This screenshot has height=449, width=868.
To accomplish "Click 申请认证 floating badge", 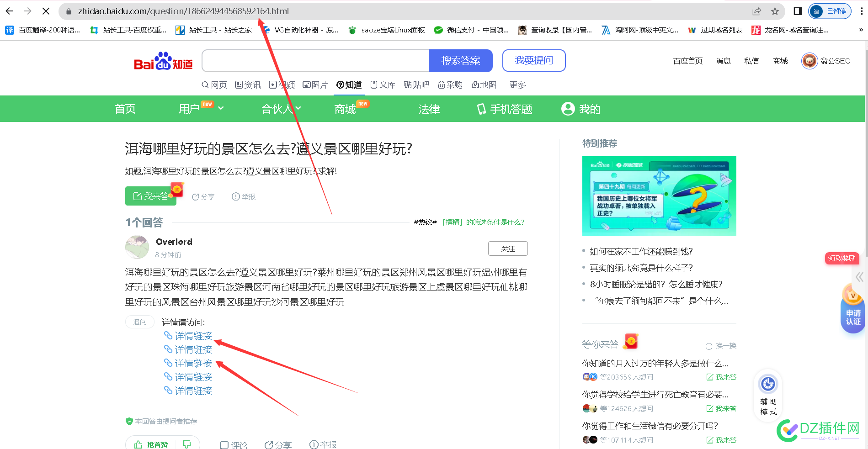I will (853, 308).
